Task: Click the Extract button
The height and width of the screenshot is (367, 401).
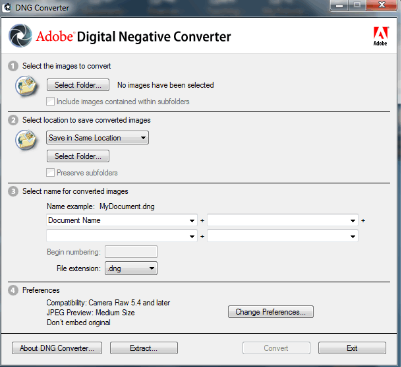Action: tap(144, 348)
